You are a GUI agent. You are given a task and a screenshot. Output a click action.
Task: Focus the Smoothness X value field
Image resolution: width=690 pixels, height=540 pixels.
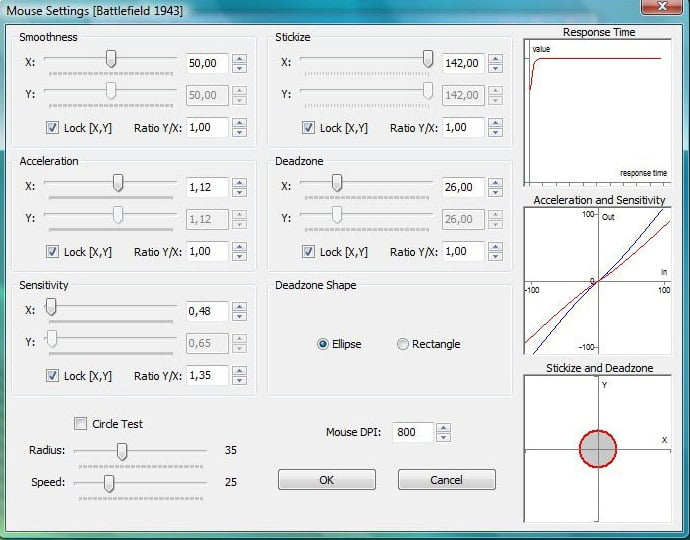[207, 63]
